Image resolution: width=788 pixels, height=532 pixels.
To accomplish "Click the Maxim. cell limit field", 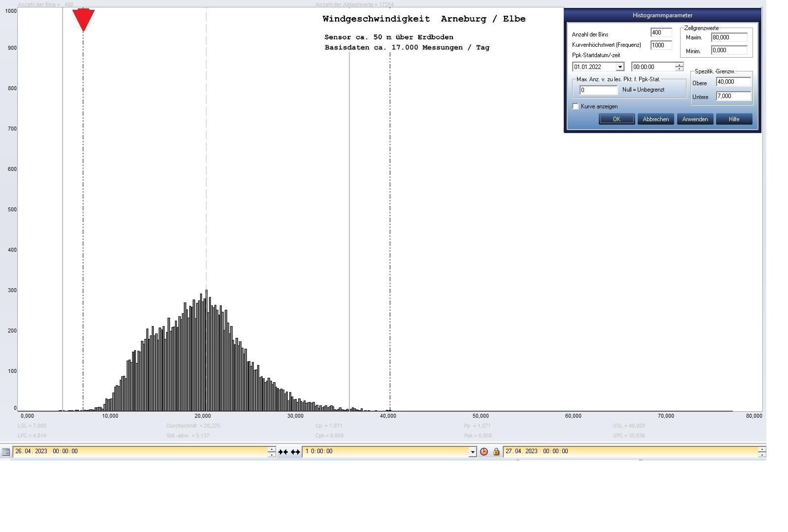I will (x=729, y=37).
